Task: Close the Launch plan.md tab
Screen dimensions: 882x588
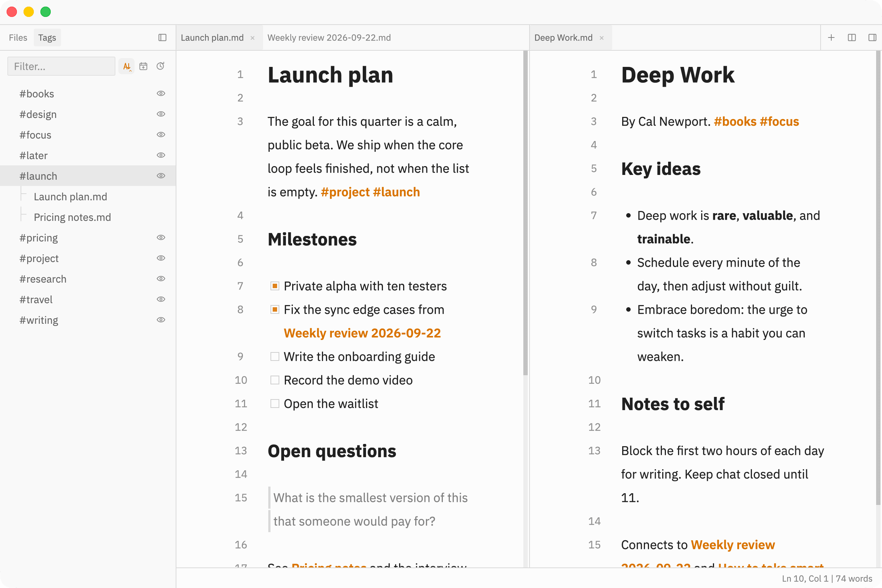Action: 253,38
